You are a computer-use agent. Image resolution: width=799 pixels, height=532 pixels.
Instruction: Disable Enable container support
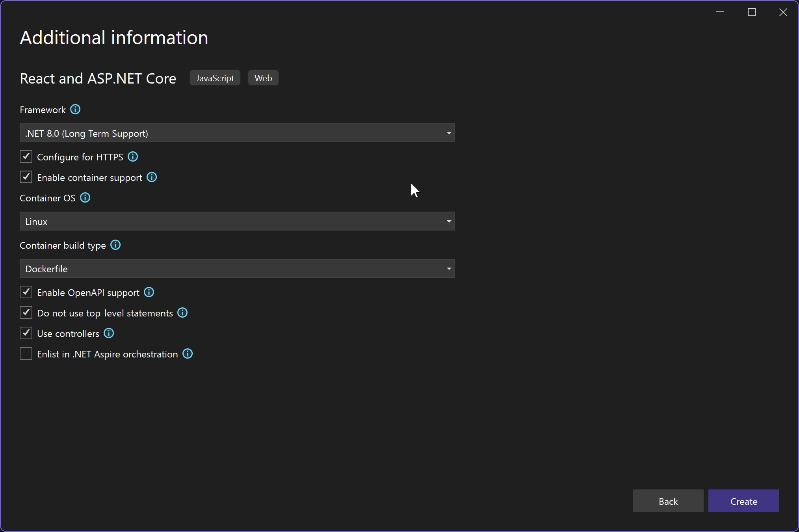point(26,177)
